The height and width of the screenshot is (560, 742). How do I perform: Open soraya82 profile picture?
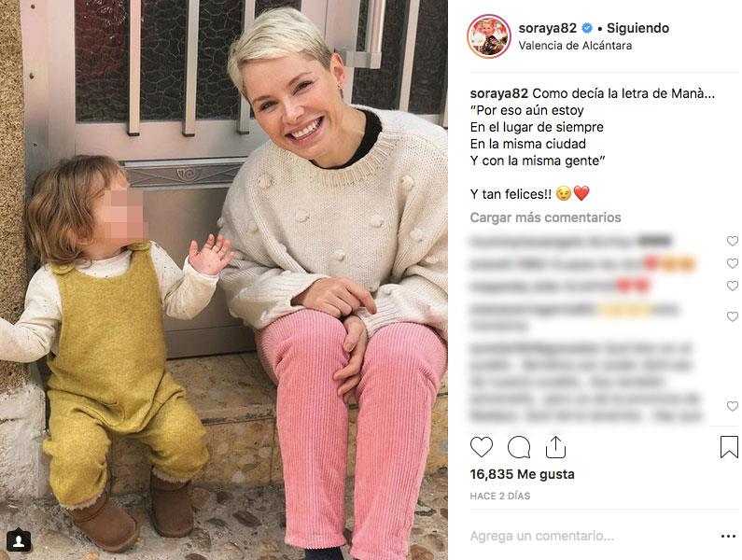pos(489,36)
